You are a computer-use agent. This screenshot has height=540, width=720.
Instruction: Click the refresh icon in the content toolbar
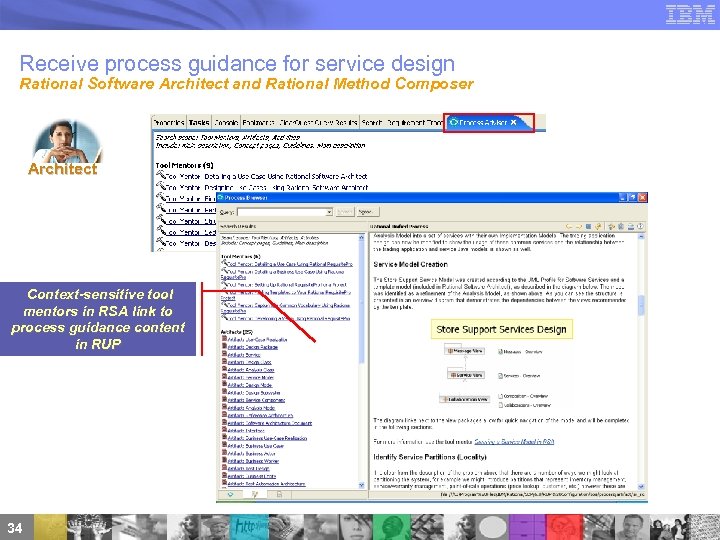click(598, 226)
